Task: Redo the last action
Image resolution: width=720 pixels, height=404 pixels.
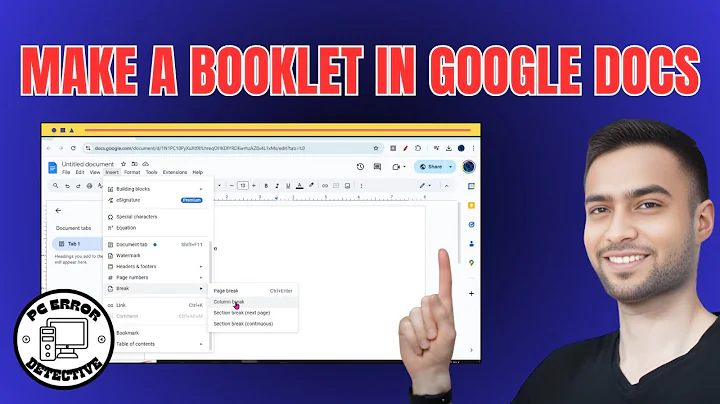Action: tap(78, 185)
